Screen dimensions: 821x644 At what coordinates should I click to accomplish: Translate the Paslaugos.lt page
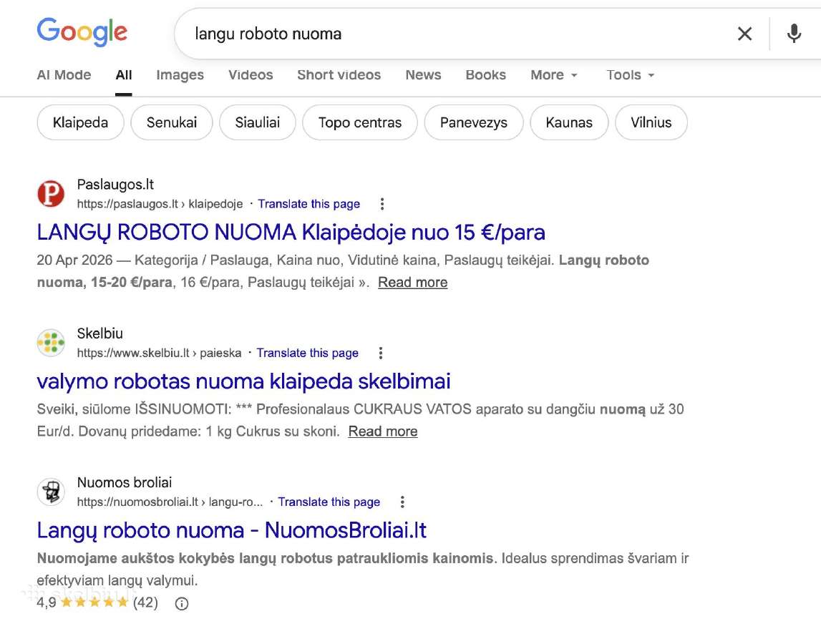coord(309,204)
